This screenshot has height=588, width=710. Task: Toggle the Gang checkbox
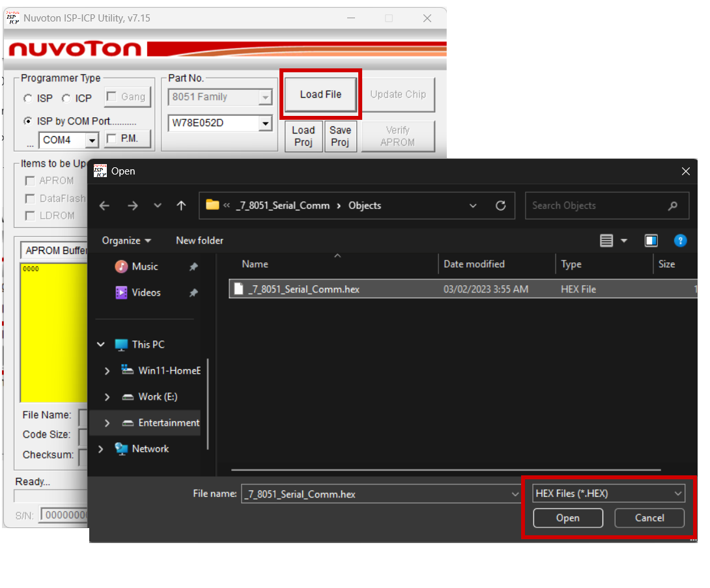click(x=111, y=97)
